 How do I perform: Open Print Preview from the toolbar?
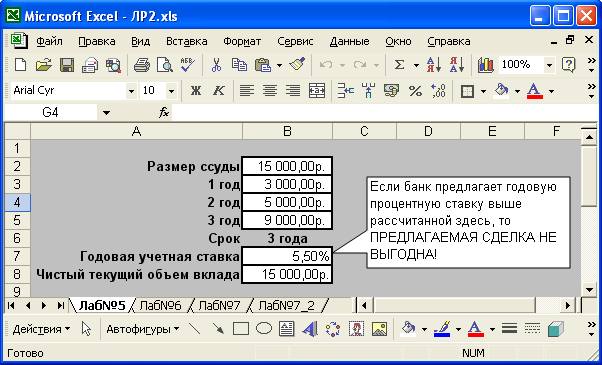pyautogui.click(x=165, y=65)
